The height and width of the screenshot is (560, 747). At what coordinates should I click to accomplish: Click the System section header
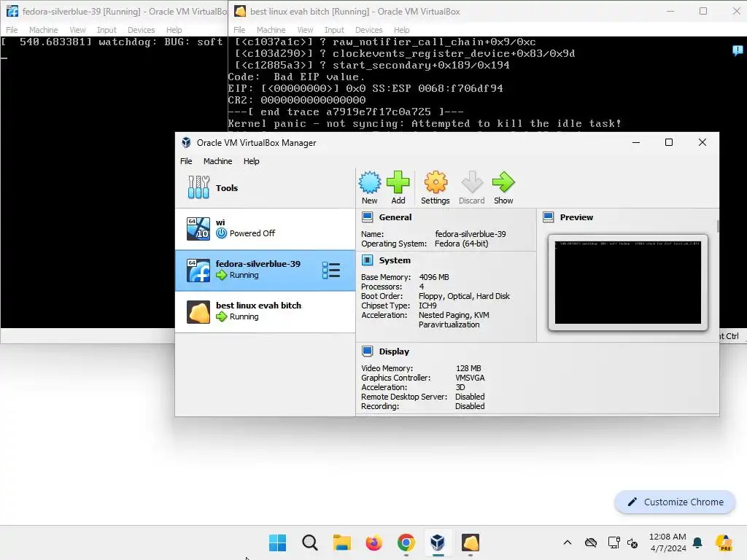[395, 260]
